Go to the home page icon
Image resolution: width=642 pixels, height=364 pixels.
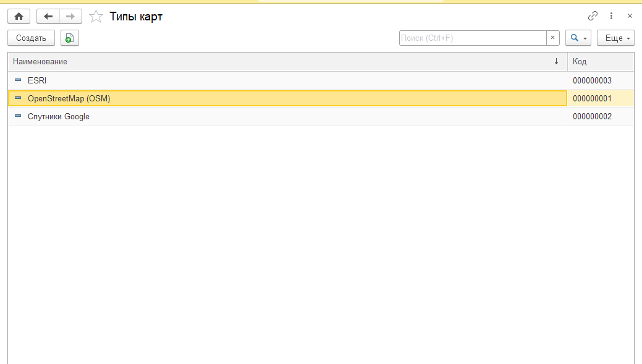click(19, 17)
